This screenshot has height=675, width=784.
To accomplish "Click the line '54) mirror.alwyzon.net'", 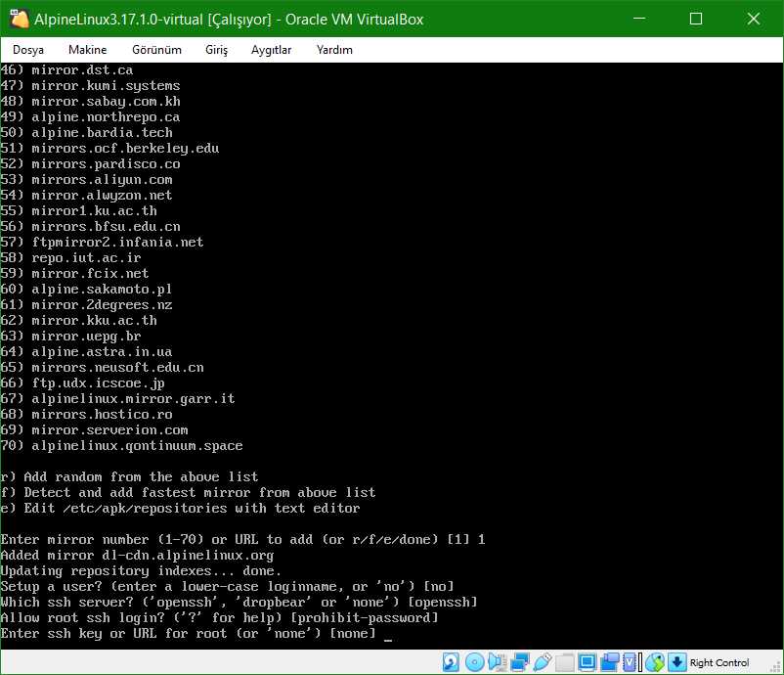I will click(86, 195).
